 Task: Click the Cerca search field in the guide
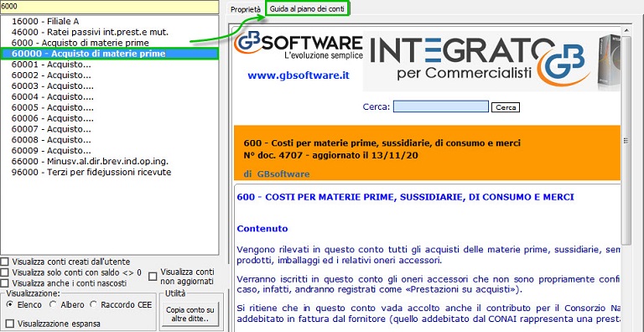click(441, 106)
